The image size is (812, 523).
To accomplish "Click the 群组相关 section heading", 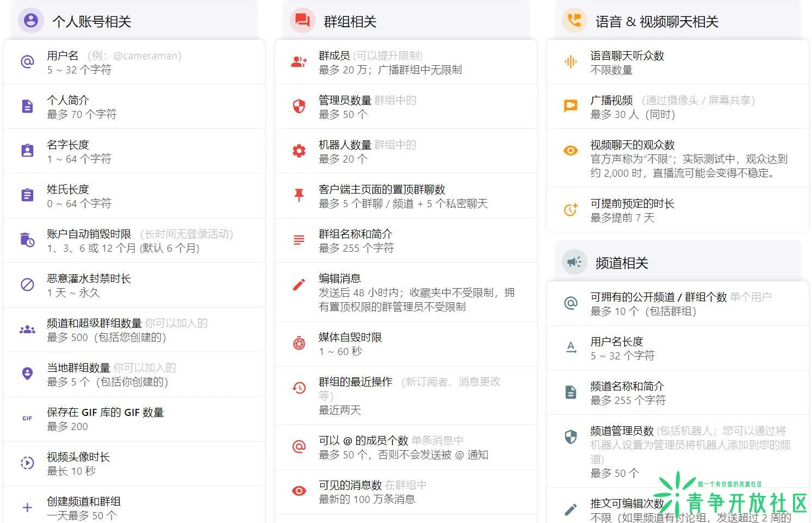I will [350, 21].
